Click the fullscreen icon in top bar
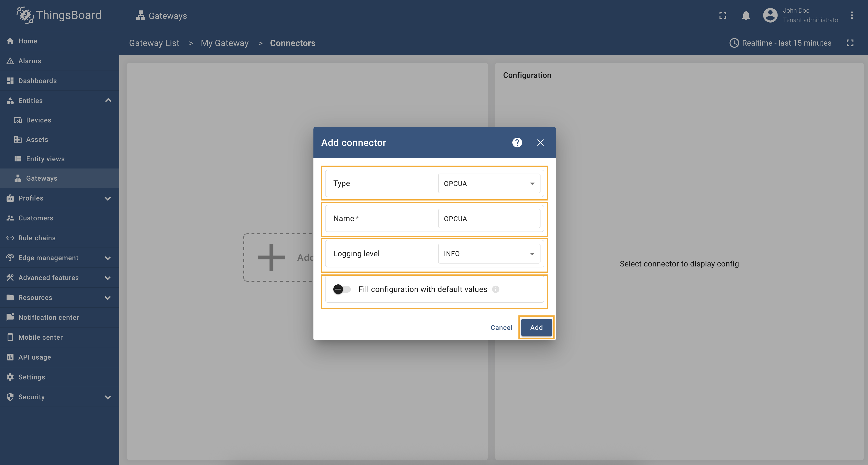 click(722, 16)
